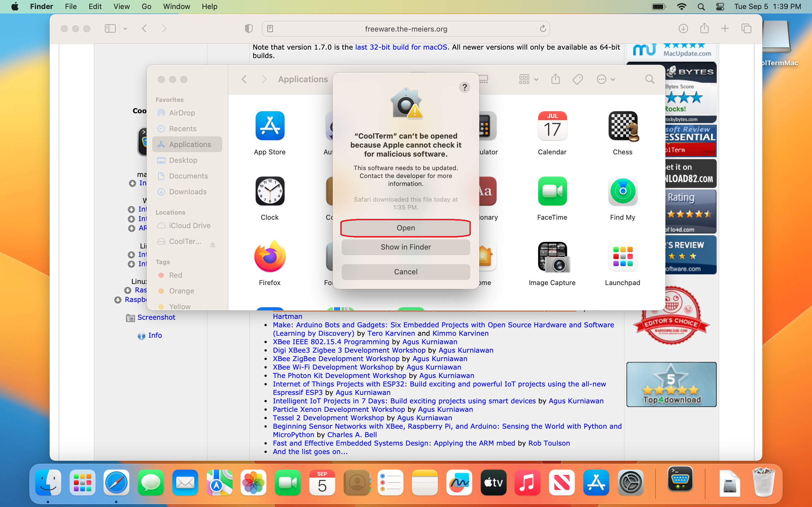Click the Finder window search magnifier

[x=650, y=79]
